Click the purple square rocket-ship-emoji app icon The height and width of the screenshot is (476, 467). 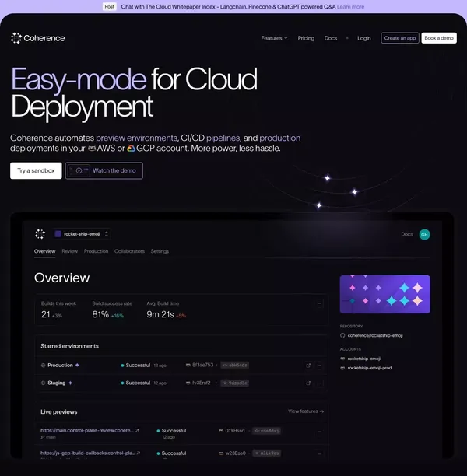pos(58,234)
